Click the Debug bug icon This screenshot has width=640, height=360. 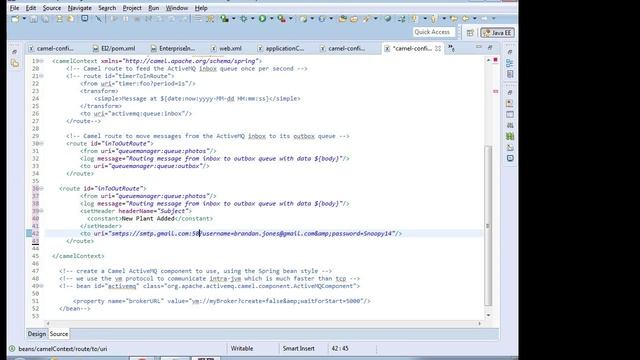[x=244, y=19]
